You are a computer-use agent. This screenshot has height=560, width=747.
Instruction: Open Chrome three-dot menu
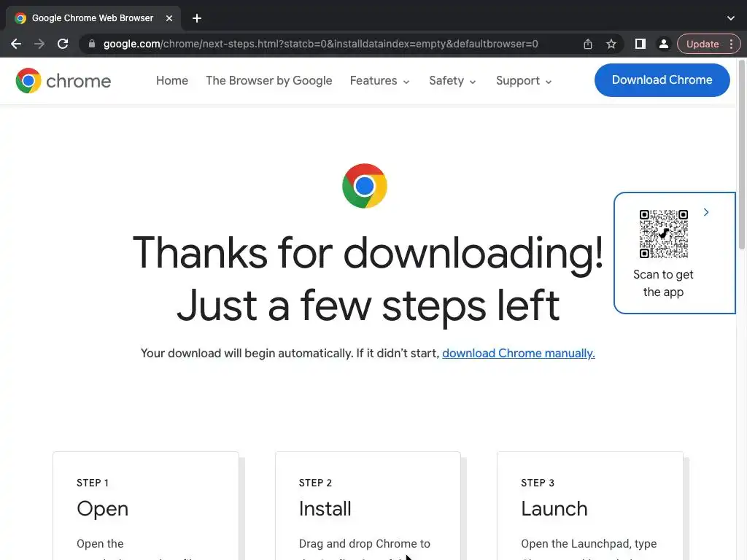coord(731,44)
